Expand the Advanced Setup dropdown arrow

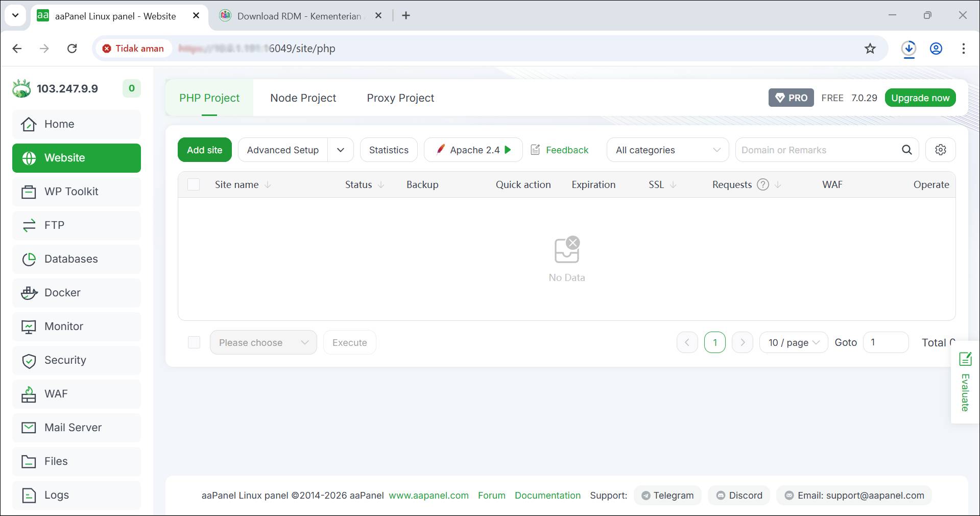[x=341, y=150]
